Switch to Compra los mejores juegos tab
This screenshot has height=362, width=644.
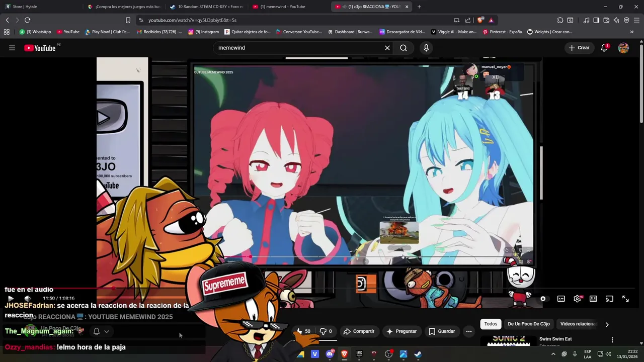(x=124, y=7)
